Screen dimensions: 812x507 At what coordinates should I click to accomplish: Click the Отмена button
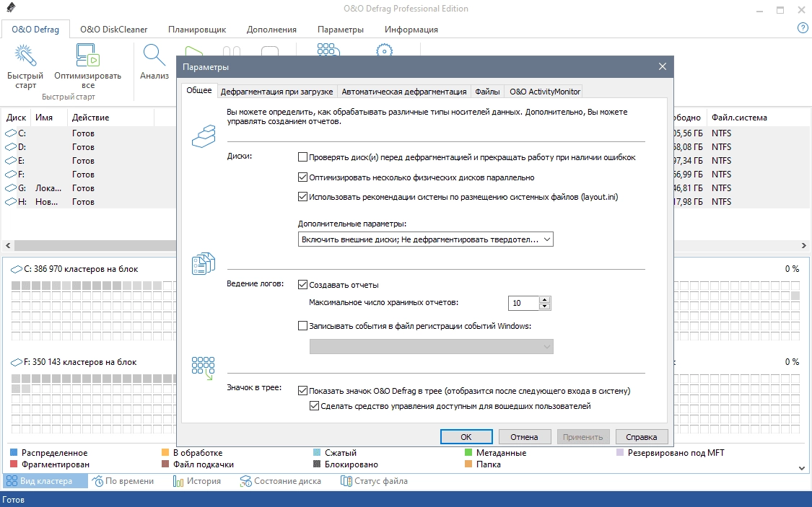[524, 436]
